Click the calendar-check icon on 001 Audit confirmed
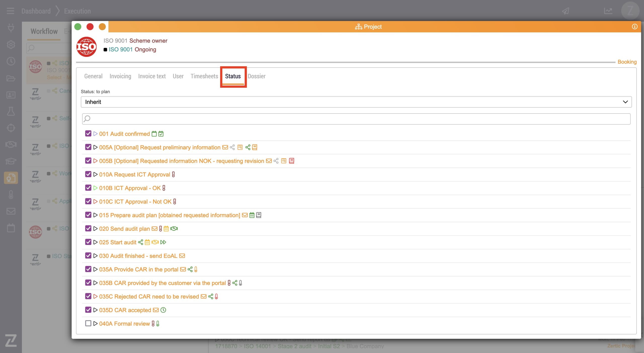The image size is (644, 353). [161, 134]
